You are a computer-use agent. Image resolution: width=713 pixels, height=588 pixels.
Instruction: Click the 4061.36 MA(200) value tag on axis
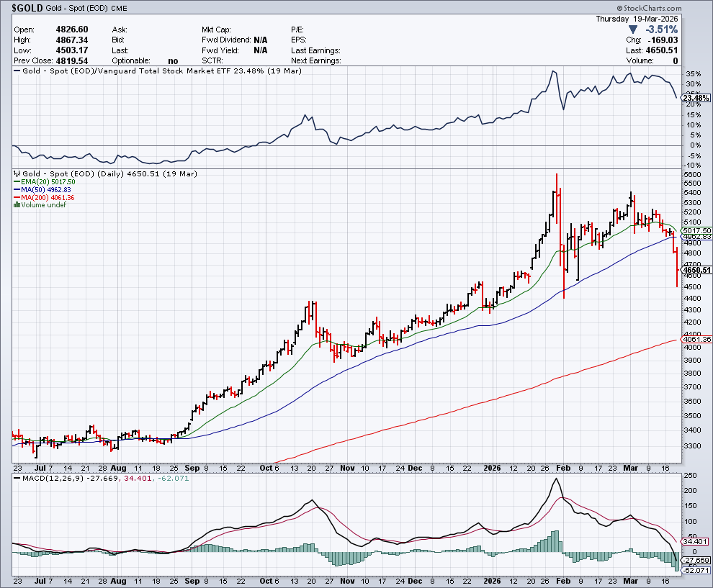point(697,339)
